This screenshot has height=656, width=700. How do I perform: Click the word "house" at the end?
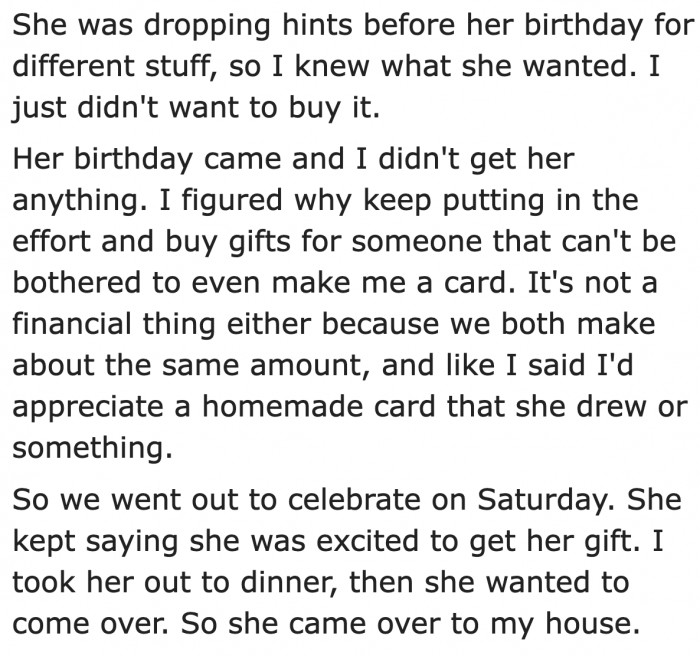[592, 623]
